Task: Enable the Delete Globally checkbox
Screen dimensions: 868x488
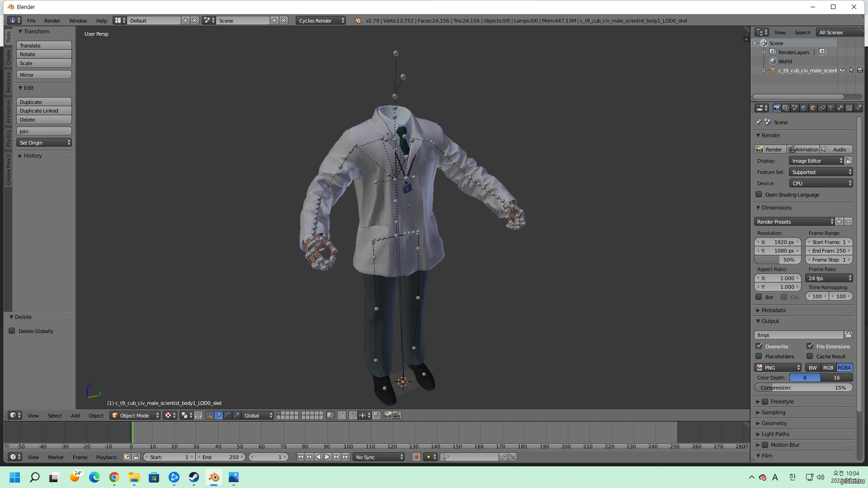Action: point(12,331)
